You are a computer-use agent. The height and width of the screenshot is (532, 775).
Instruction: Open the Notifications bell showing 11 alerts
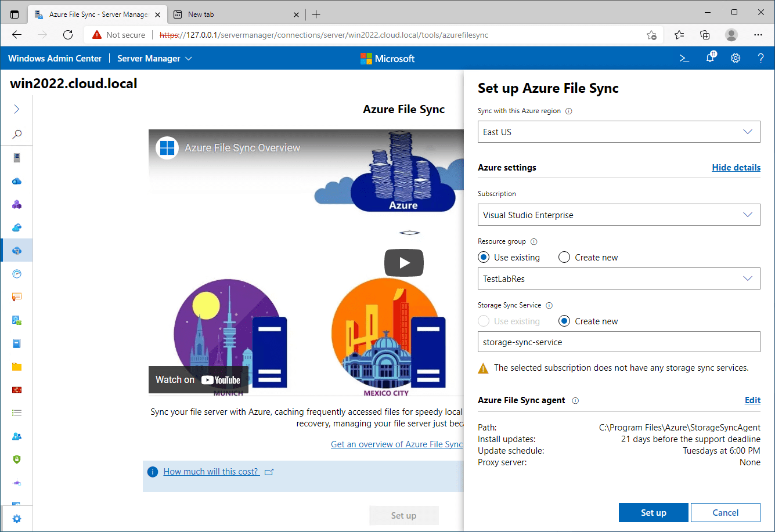tap(709, 58)
